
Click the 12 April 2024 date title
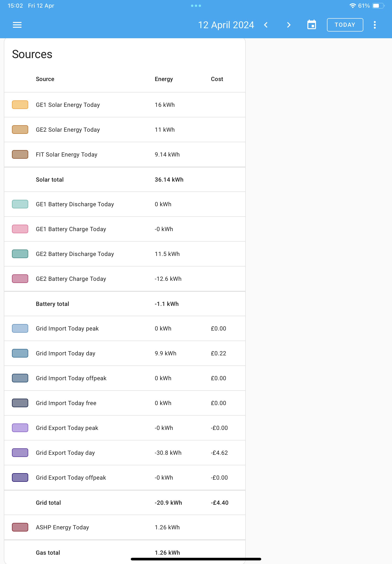[x=226, y=25]
